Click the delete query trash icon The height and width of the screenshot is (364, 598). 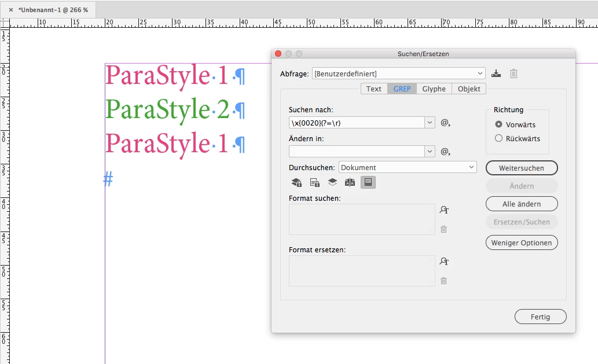513,73
